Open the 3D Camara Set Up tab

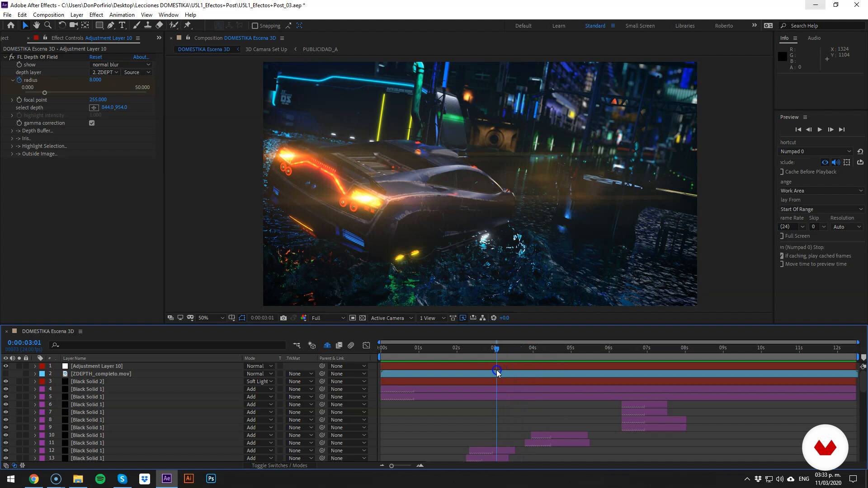tap(266, 49)
